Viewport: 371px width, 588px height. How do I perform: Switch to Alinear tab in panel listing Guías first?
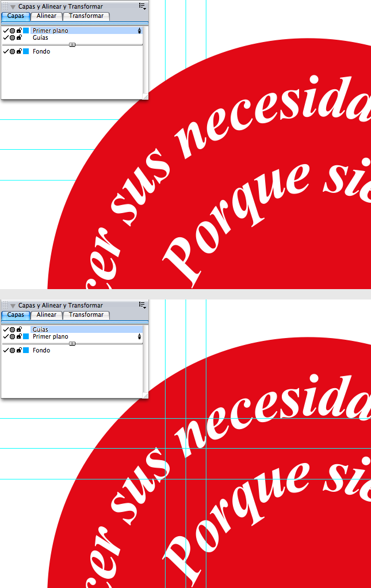coord(47,314)
